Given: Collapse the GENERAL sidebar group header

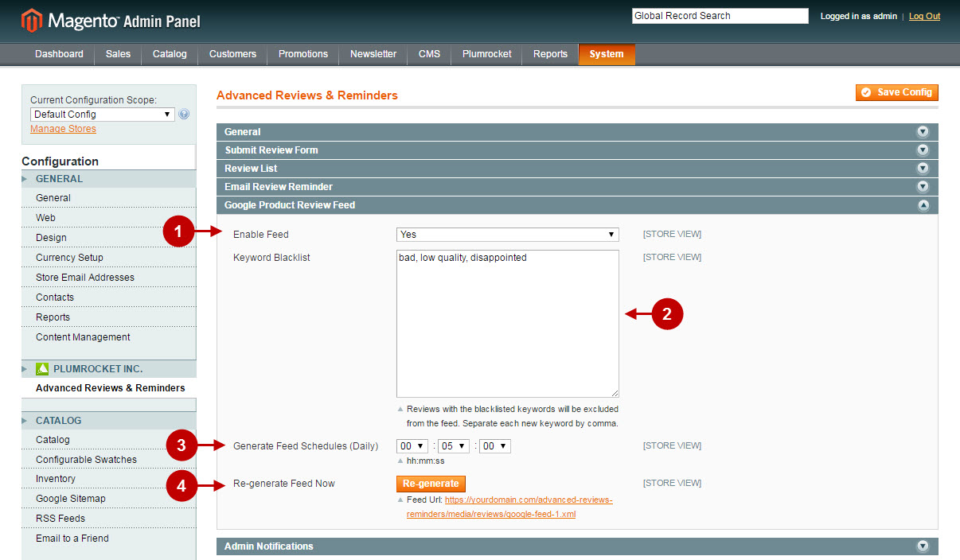Looking at the screenshot, I should 109,179.
